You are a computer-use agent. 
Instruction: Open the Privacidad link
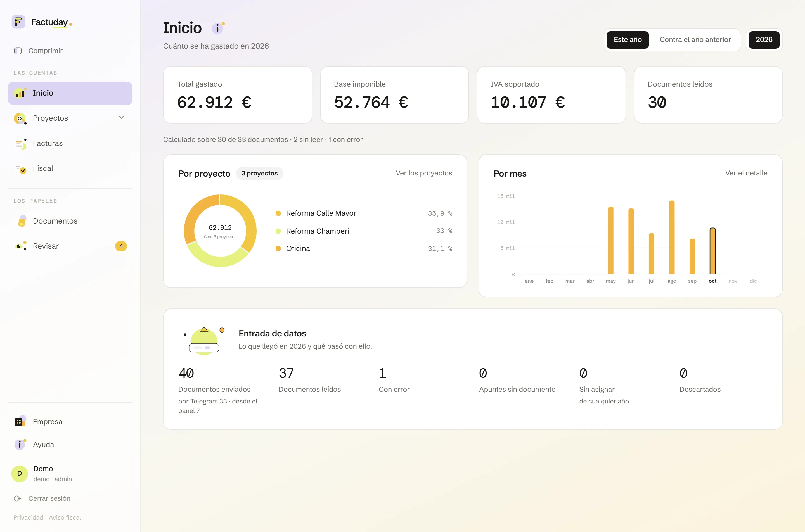coord(28,517)
